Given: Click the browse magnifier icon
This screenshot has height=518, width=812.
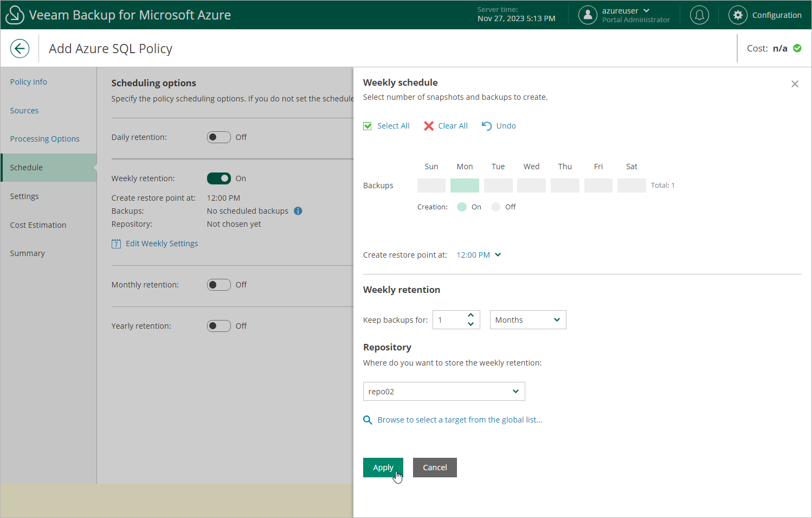Looking at the screenshot, I should (x=368, y=420).
